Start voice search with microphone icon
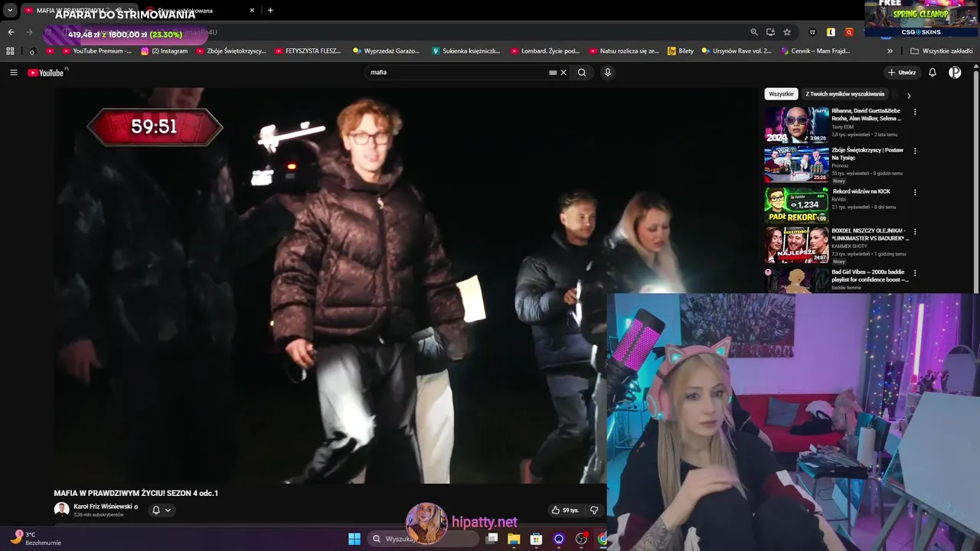Viewport: 980px width, 551px height. [608, 73]
